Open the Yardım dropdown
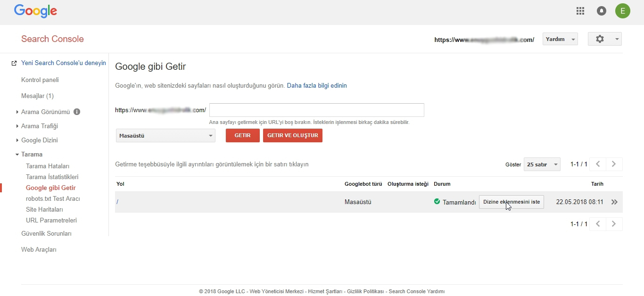644x296 pixels. point(560,39)
